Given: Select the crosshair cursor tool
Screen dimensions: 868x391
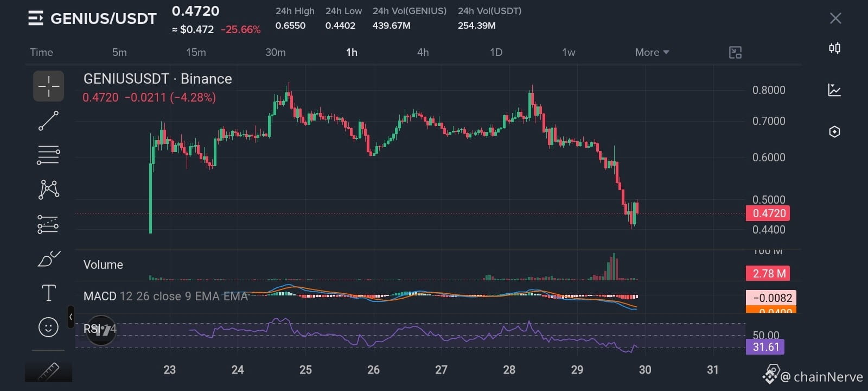Looking at the screenshot, I should point(48,86).
